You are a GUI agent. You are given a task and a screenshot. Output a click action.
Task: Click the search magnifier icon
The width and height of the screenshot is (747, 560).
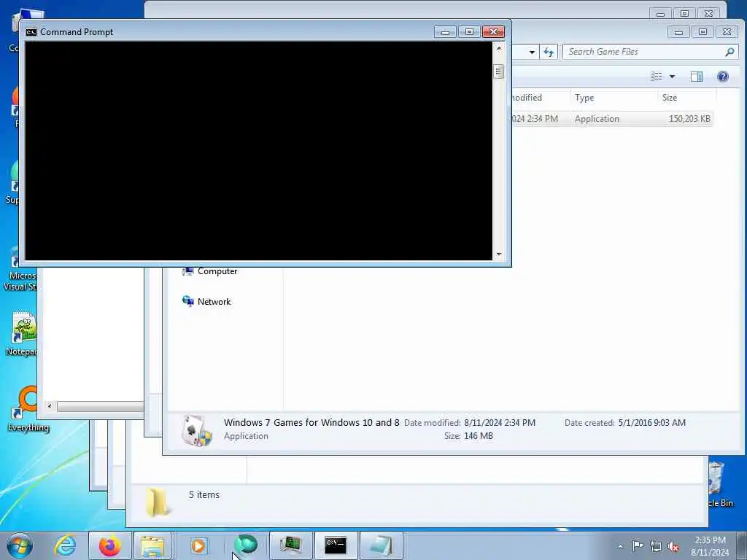pos(729,52)
